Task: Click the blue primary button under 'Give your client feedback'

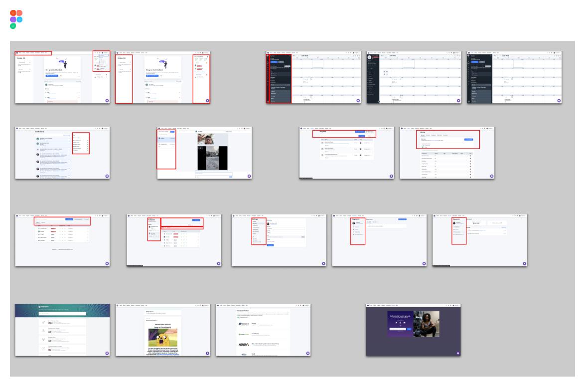Action: pos(52,75)
